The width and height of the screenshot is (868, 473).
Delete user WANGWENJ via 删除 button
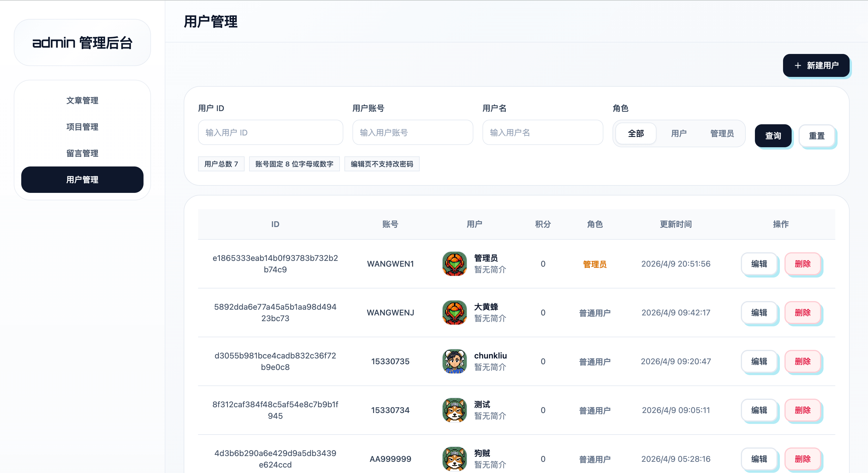[x=803, y=312]
